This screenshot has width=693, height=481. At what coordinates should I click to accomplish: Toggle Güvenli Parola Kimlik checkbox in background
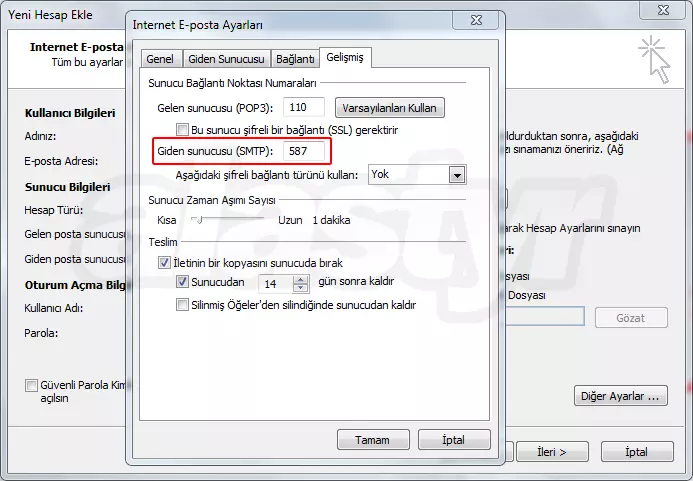[31, 386]
